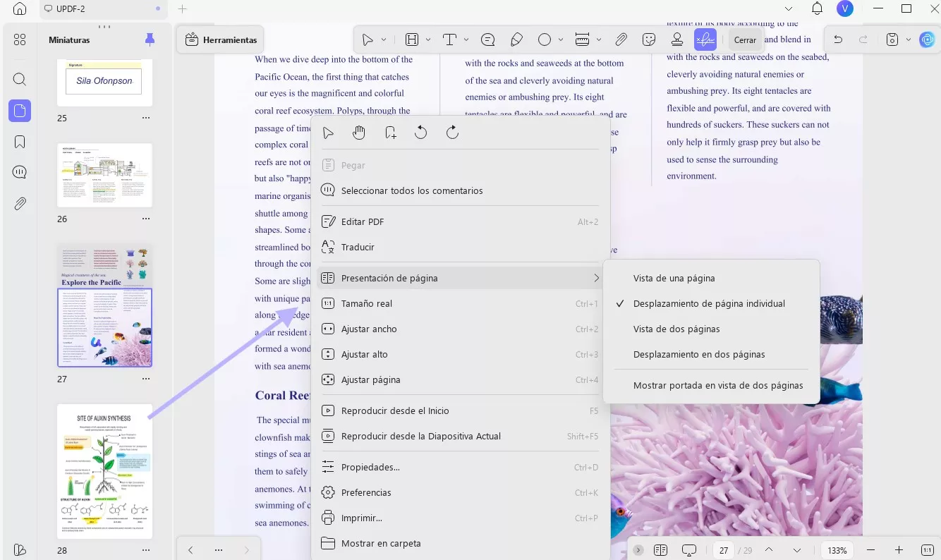Image resolution: width=941 pixels, height=560 pixels.
Task: Open the bookmarks panel icon
Action: point(20,142)
